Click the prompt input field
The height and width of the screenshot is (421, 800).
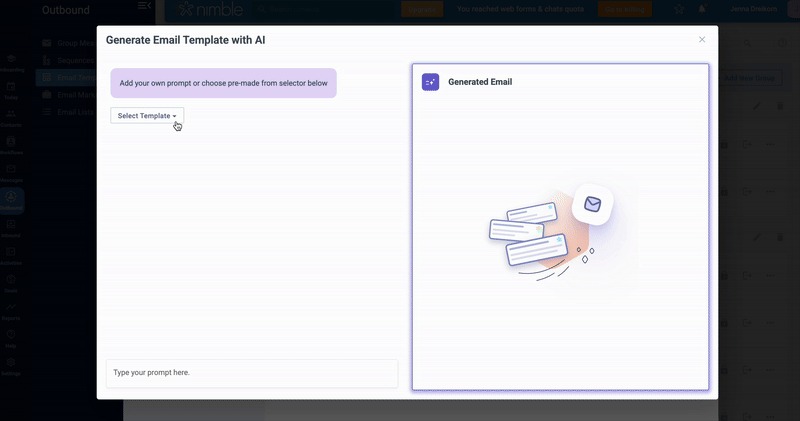pyautogui.click(x=252, y=373)
